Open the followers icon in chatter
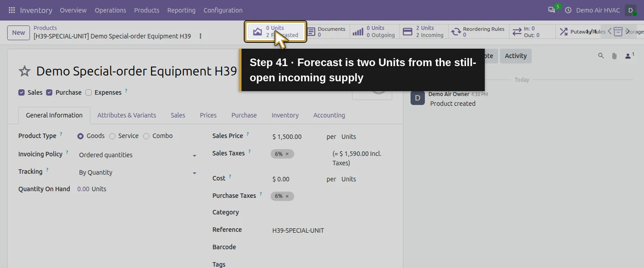The image size is (644, 268). tap(629, 56)
